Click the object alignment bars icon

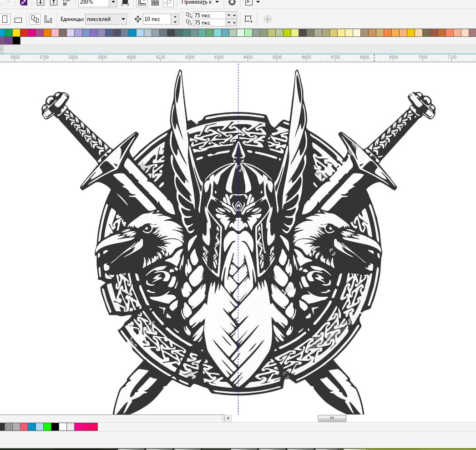click(48, 19)
